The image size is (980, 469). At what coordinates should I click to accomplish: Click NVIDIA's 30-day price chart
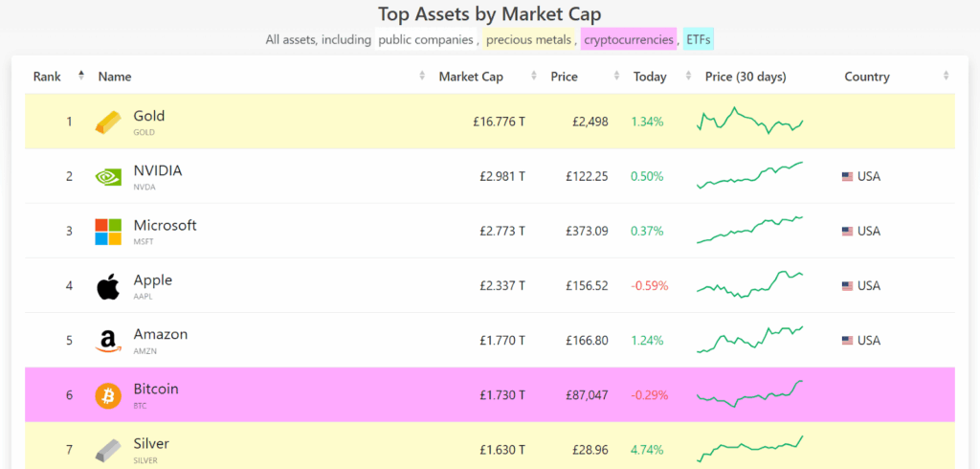point(749,175)
